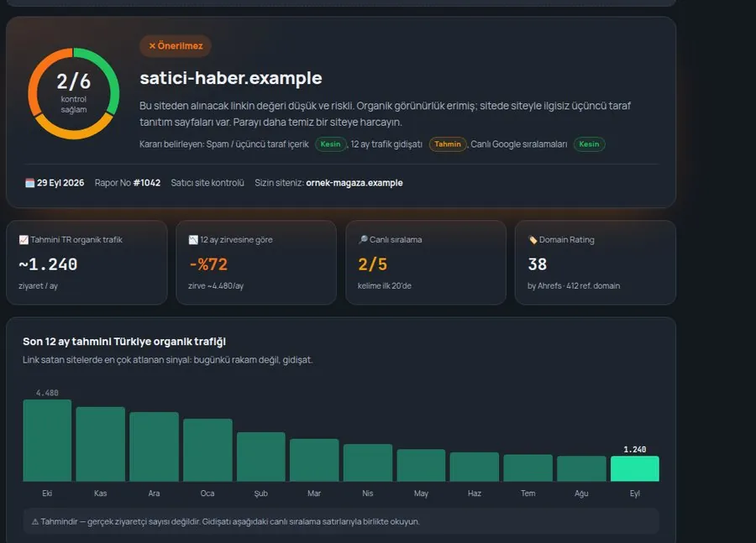Image resolution: width=756 pixels, height=543 pixels.
Task: Click the Haz bar in the traffic chart
Action: click(475, 467)
